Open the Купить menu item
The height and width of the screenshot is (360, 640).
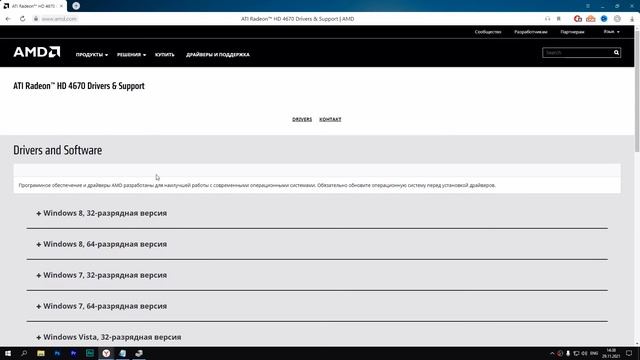coord(164,55)
